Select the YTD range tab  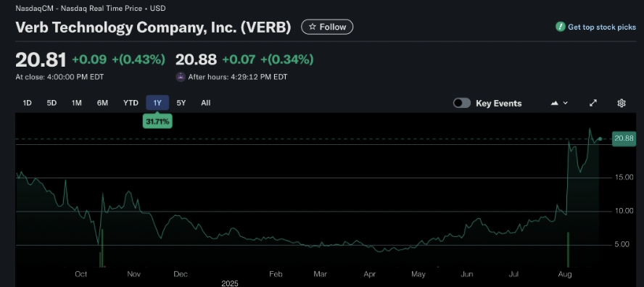(131, 103)
